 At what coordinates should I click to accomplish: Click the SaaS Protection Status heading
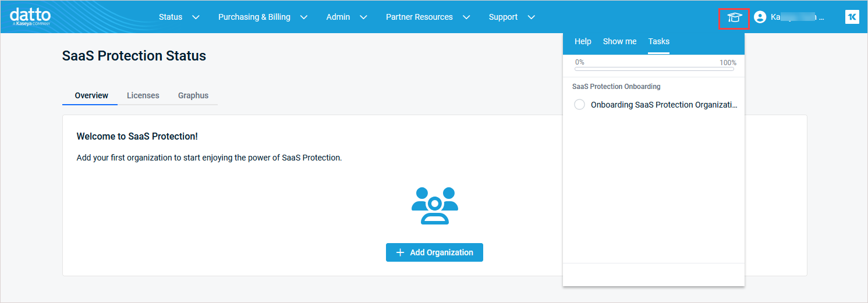pos(134,56)
